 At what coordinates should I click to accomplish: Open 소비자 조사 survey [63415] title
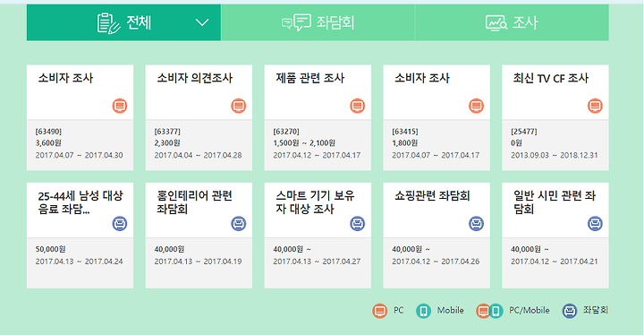pyautogui.click(x=422, y=78)
